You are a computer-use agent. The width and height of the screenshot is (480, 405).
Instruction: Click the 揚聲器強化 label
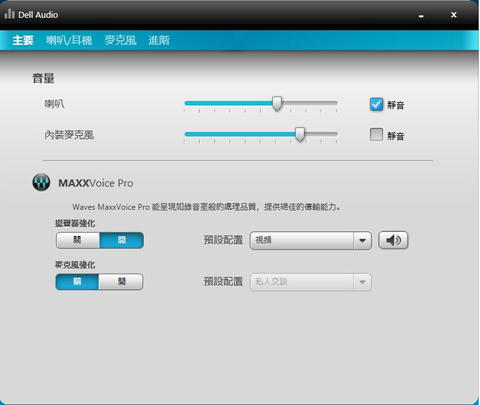[x=75, y=223]
